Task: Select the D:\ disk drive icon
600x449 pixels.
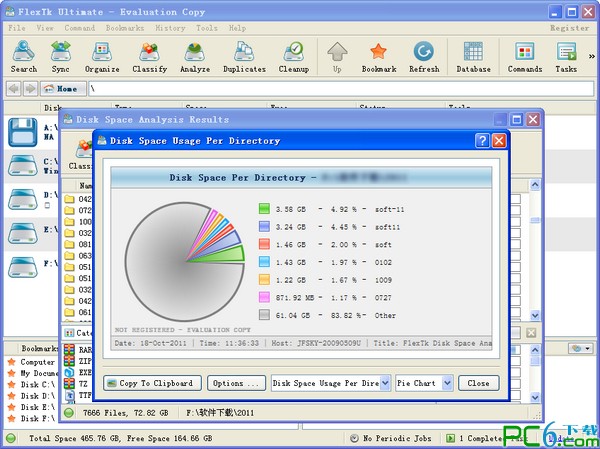Action: point(23,199)
